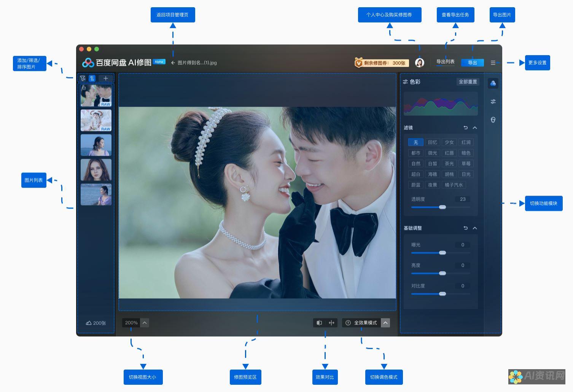Select the 红润 filter preset
This screenshot has height=392, width=573.
tap(466, 142)
